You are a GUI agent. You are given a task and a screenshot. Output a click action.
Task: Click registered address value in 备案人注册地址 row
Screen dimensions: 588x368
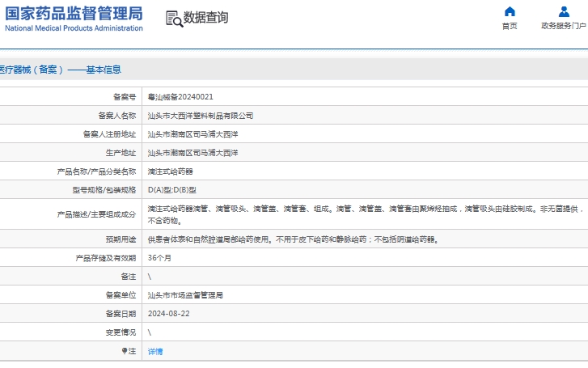click(x=192, y=134)
